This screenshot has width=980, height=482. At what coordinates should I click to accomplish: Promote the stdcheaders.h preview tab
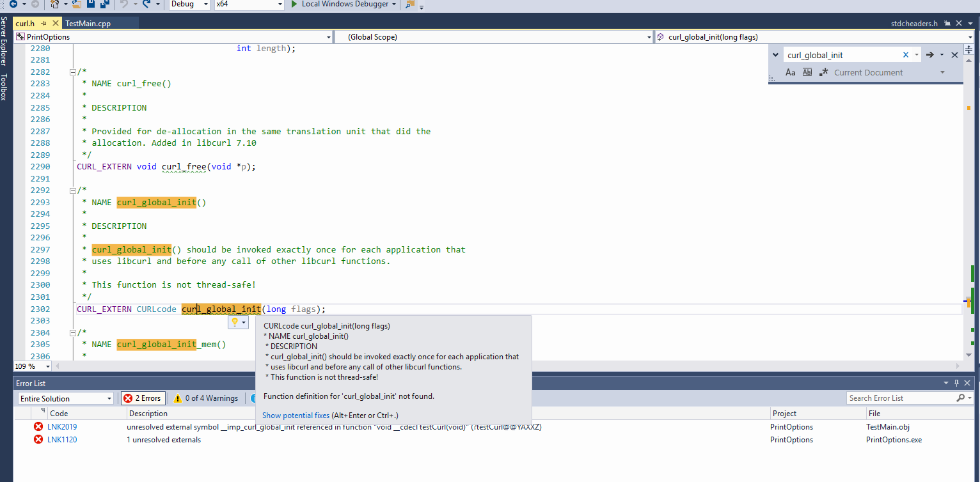(947, 23)
